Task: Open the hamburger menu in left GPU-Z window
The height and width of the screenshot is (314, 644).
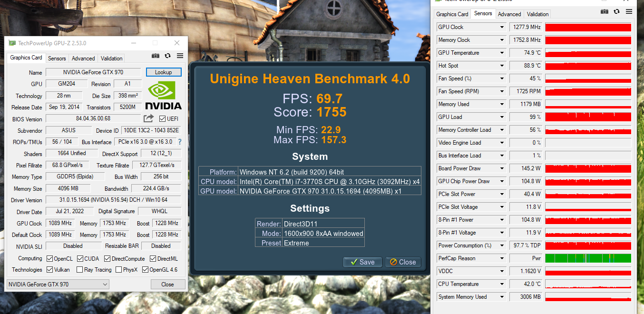Action: click(180, 56)
